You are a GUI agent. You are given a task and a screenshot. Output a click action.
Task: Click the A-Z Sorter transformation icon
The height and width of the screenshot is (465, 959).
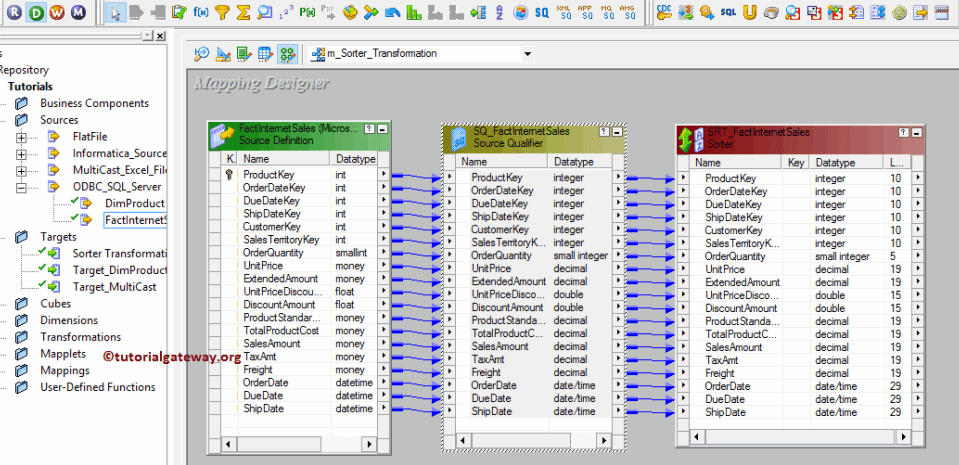[500, 12]
